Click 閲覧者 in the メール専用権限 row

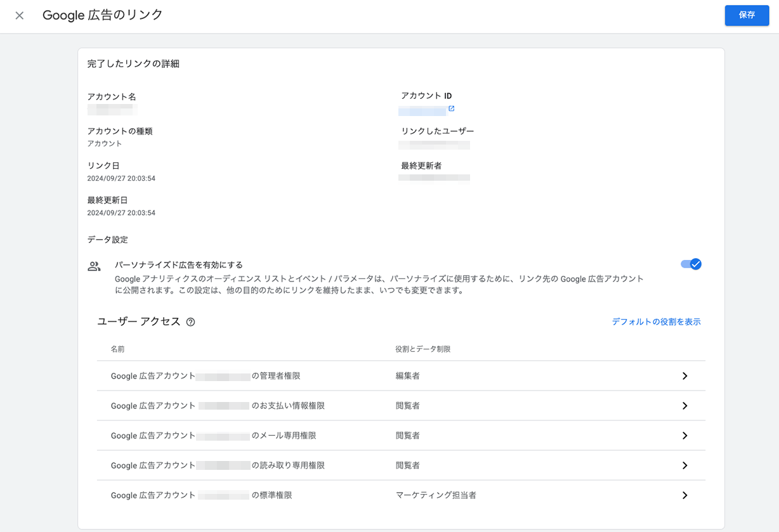pyautogui.click(x=408, y=436)
